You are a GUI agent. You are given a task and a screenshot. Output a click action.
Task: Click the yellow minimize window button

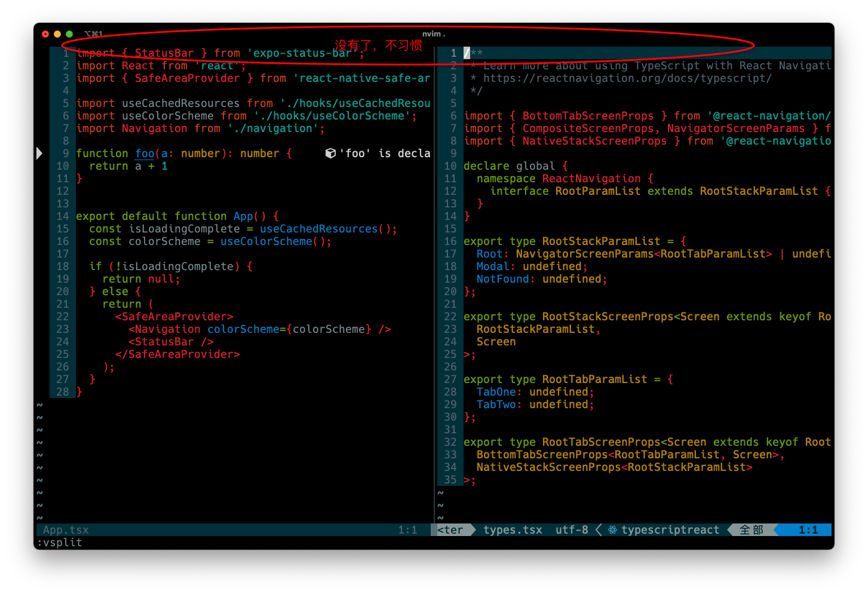click(57, 34)
